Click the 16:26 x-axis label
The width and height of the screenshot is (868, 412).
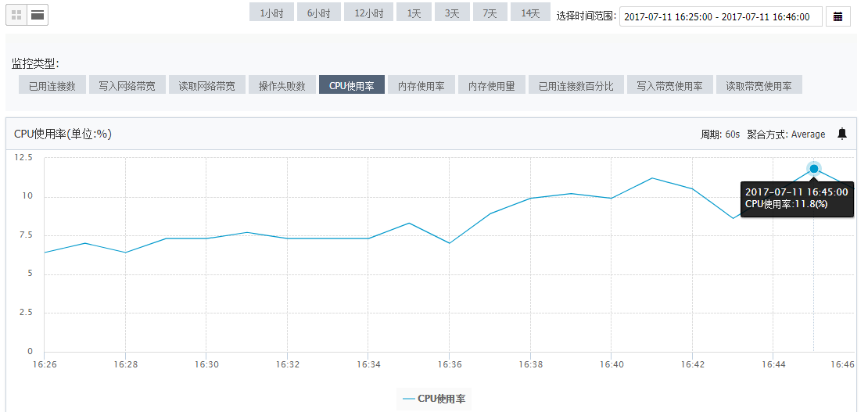click(44, 364)
